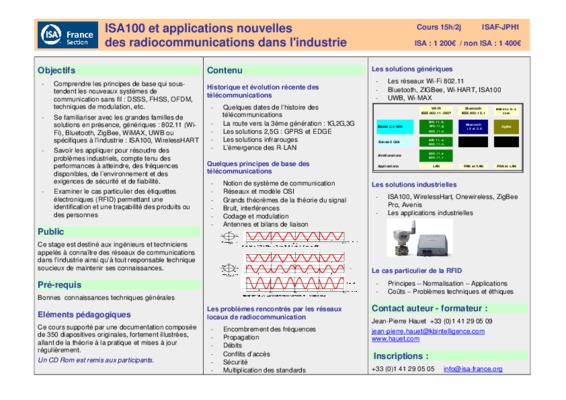This screenshot has height=400, width=566.
Task: Click the upper antenna crosshair symbol
Action: point(229,237)
